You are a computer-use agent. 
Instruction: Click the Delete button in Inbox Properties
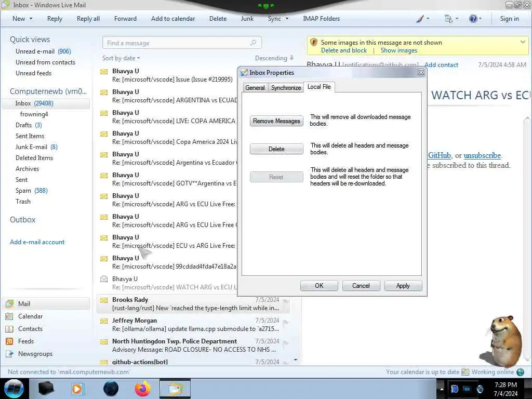coord(276,149)
